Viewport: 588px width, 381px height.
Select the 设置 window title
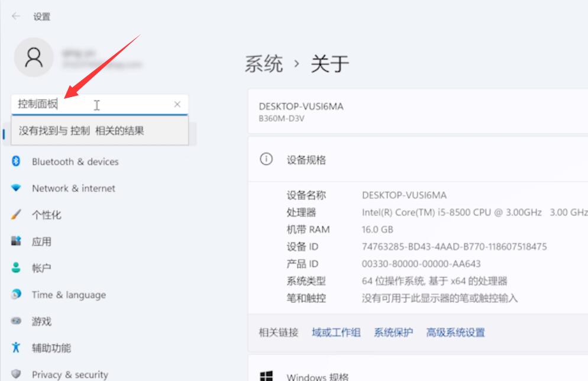[41, 17]
